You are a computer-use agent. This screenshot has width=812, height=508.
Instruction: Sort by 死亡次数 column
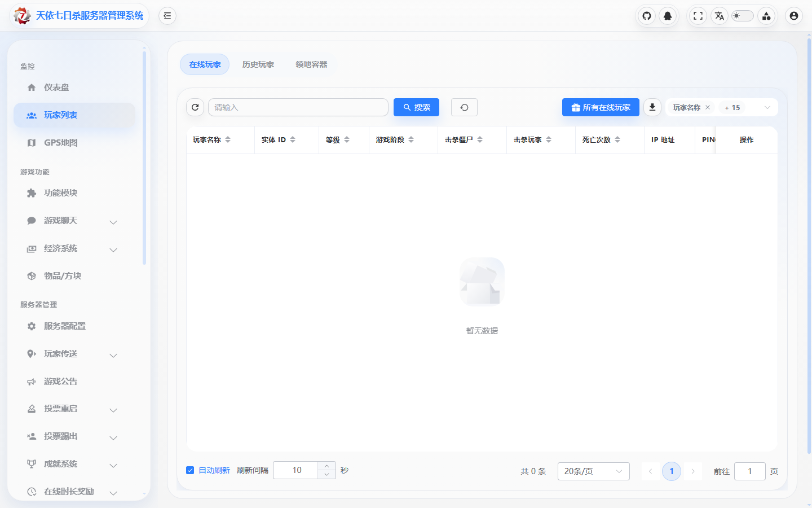coord(617,139)
